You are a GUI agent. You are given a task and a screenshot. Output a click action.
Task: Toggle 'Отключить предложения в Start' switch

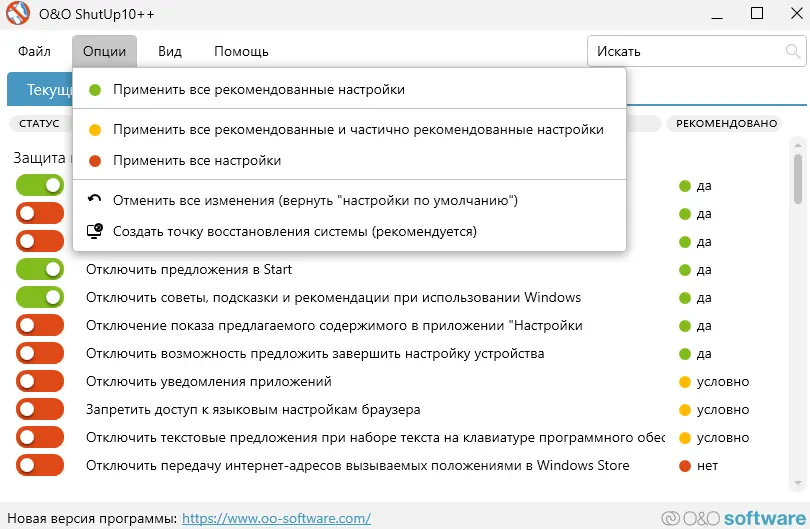40,269
